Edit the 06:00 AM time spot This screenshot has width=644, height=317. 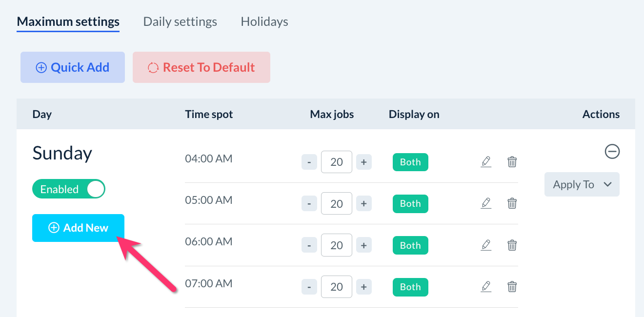tap(486, 245)
